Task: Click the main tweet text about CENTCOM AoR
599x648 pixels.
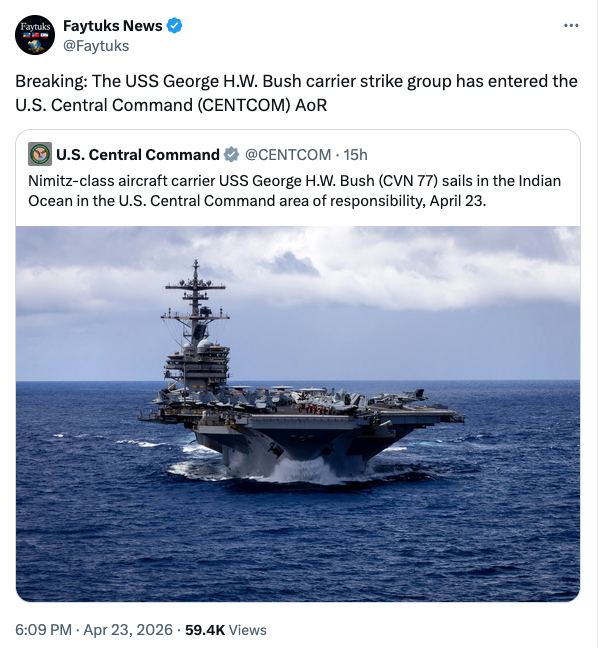Action: [x=296, y=93]
